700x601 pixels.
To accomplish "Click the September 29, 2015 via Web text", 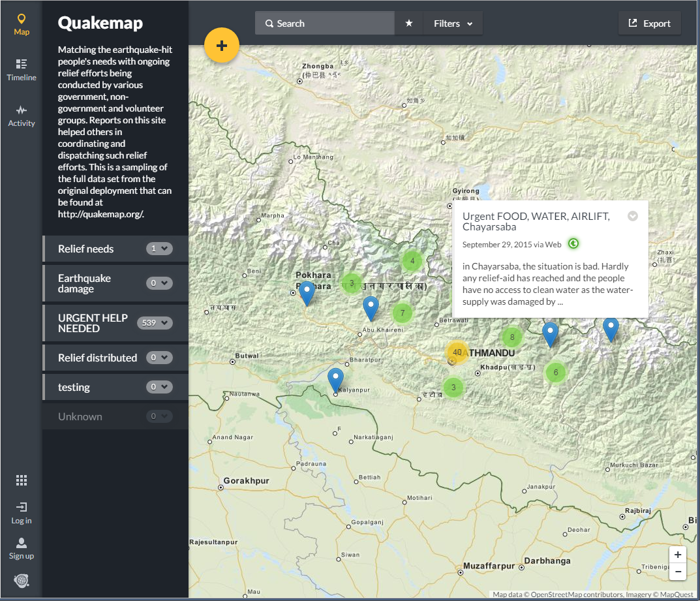I will point(511,244).
